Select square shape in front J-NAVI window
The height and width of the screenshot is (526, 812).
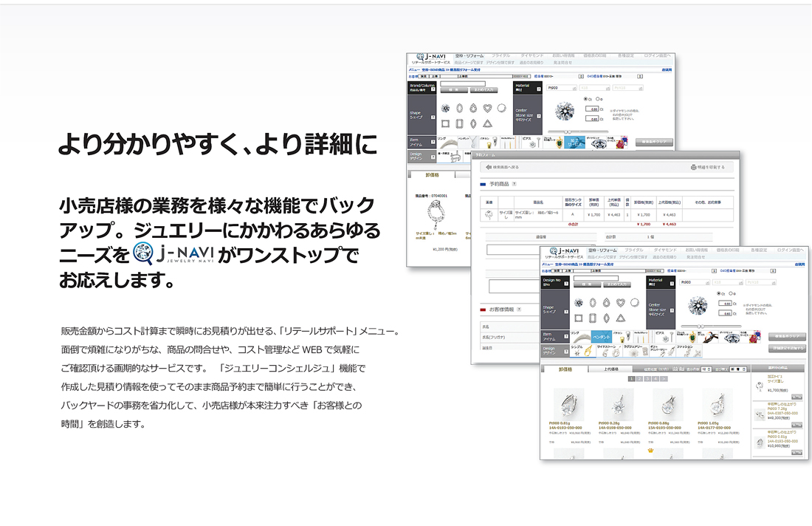[579, 318]
